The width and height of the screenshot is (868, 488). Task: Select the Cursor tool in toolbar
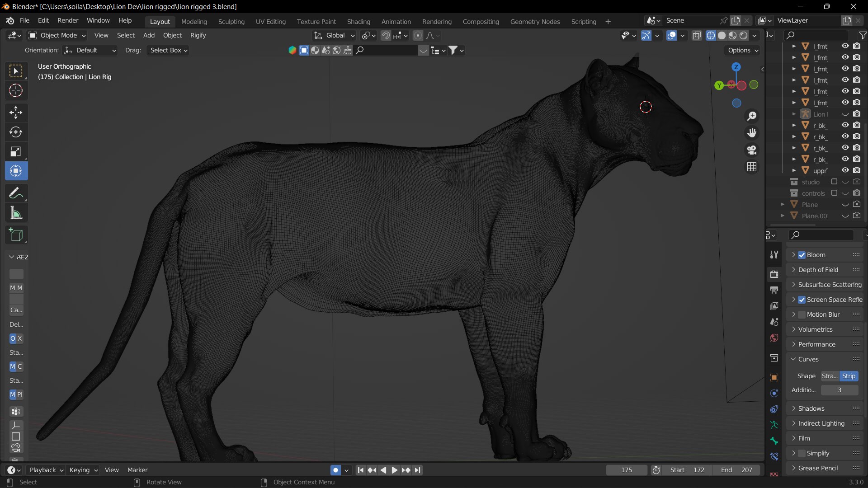coord(16,91)
